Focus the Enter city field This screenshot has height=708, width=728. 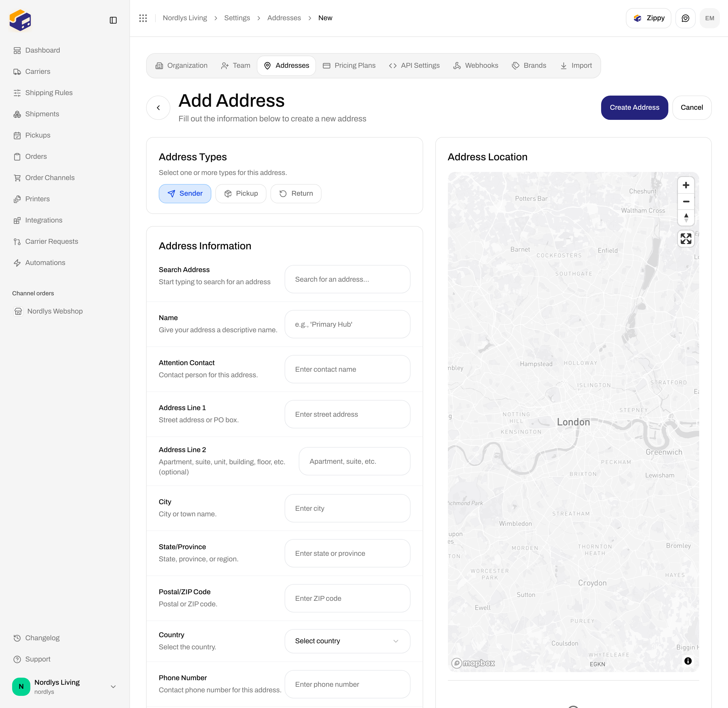tap(347, 508)
